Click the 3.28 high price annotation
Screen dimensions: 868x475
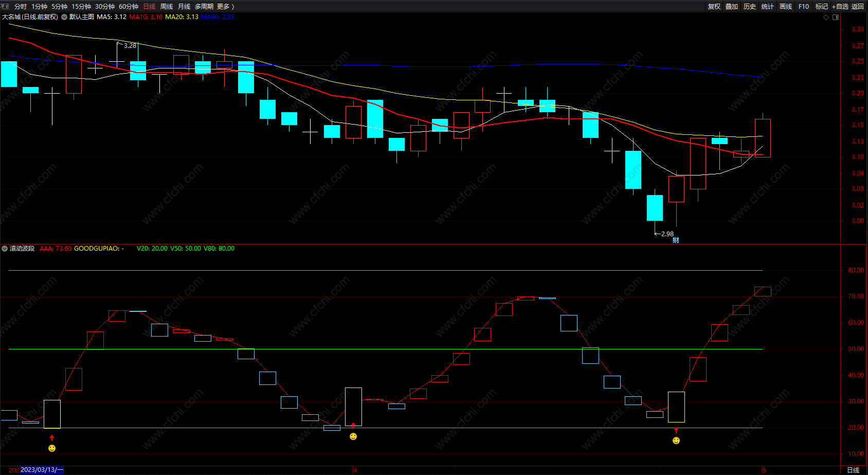click(x=130, y=46)
